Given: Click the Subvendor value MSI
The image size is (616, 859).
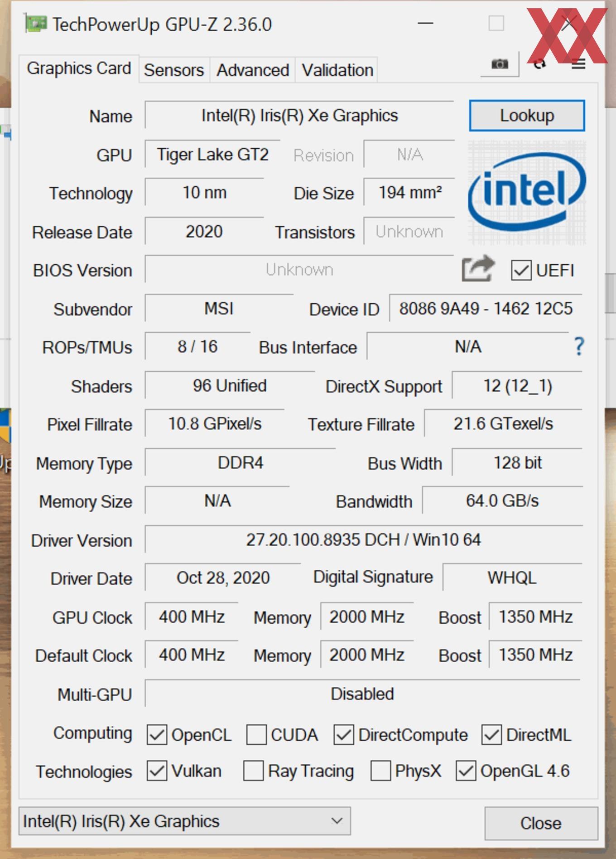Looking at the screenshot, I should pos(219,308).
